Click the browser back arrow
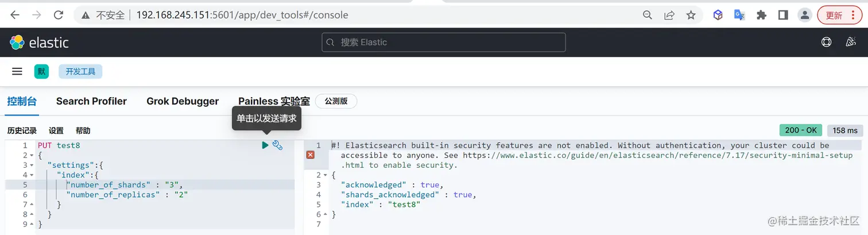Image resolution: width=868 pixels, height=235 pixels. pyautogui.click(x=15, y=15)
